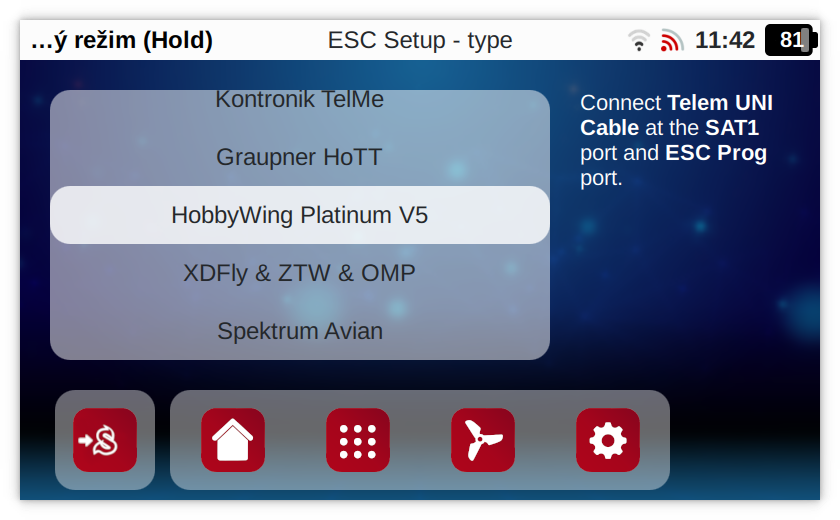Screen dimensions: 840x520
Task: Open the propeller rotor icon
Action: pos(483,440)
